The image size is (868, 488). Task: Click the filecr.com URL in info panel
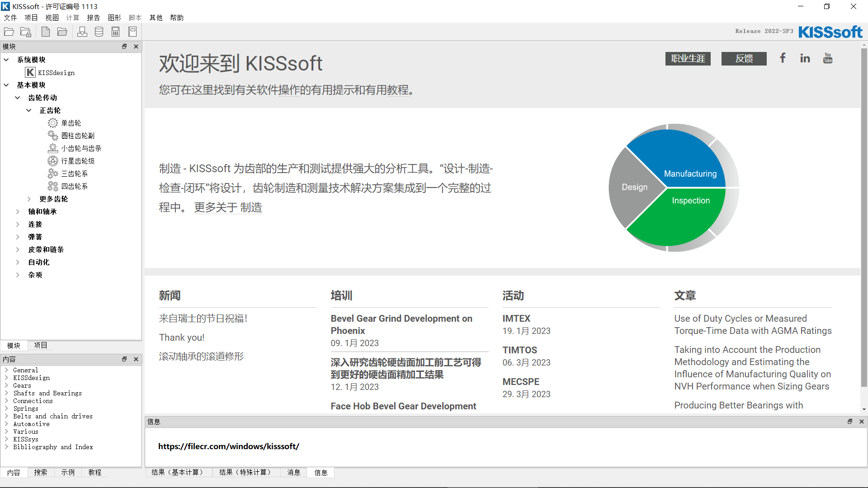[229, 446]
